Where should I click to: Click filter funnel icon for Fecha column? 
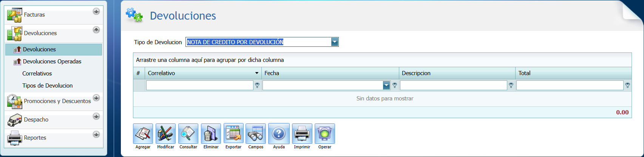pos(395,86)
